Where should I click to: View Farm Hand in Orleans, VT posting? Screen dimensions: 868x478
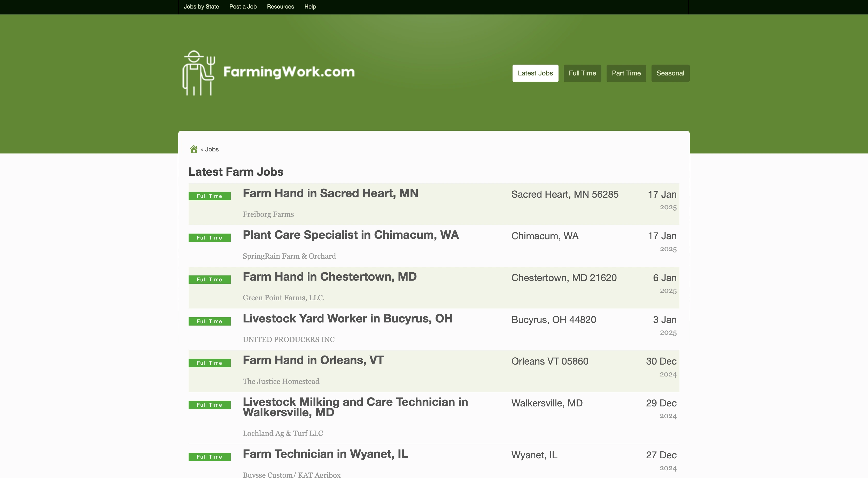(x=313, y=360)
